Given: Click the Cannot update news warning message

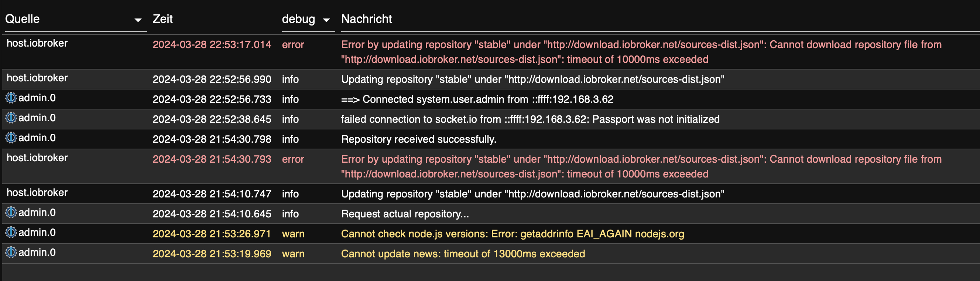Looking at the screenshot, I should [463, 254].
